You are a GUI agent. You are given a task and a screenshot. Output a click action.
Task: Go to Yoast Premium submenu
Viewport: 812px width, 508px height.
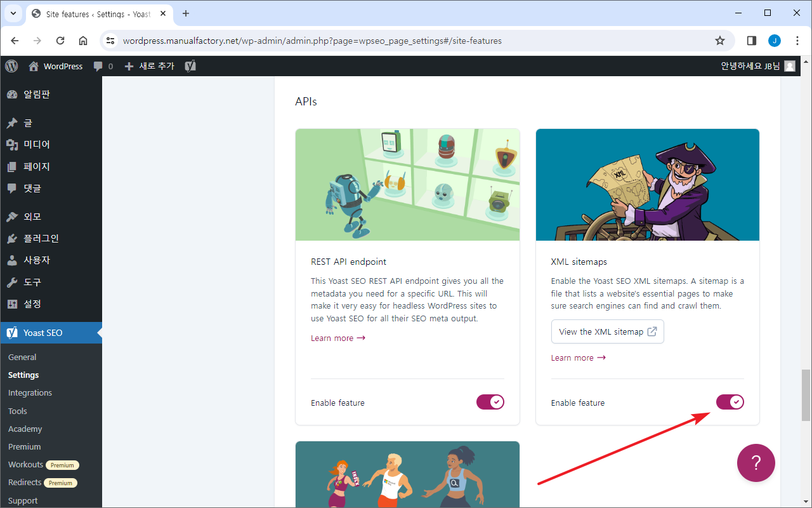click(x=24, y=446)
